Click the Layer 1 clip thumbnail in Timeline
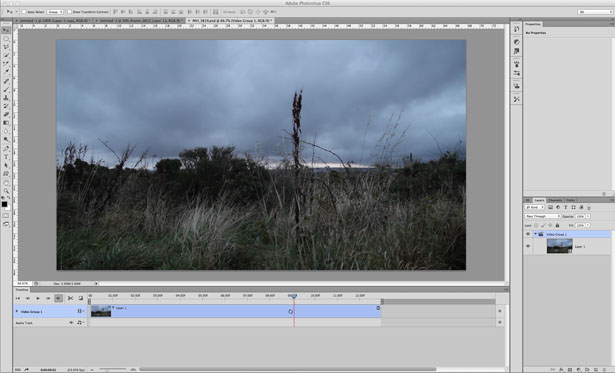615x373 pixels. [101, 311]
